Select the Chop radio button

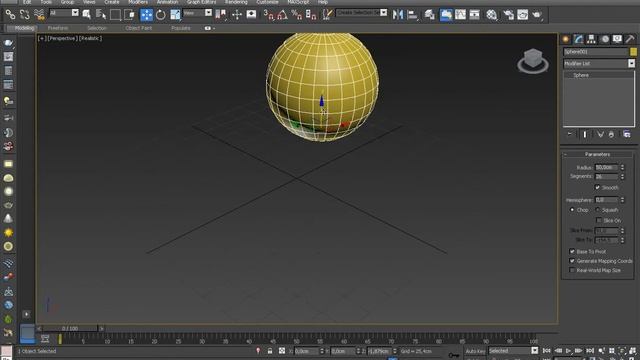coord(572,210)
